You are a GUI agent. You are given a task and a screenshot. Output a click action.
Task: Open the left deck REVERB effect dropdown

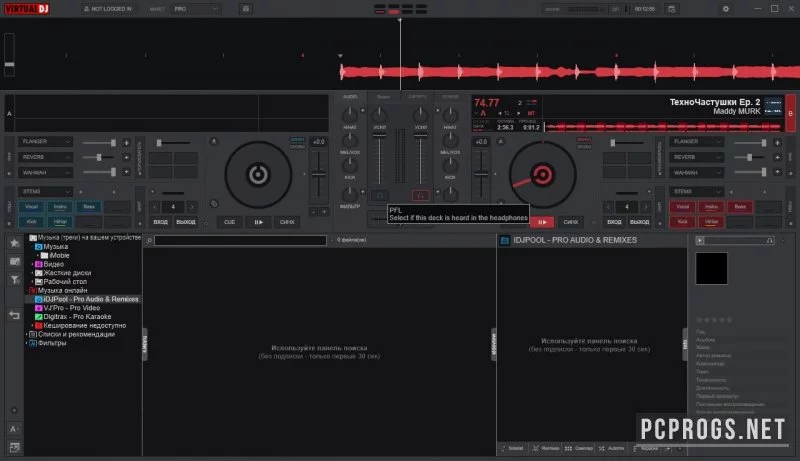45,157
